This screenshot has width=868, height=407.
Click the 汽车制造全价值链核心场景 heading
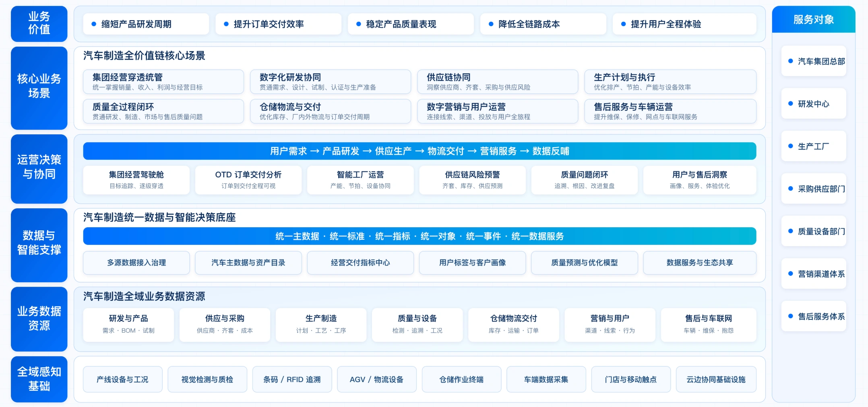click(x=144, y=55)
